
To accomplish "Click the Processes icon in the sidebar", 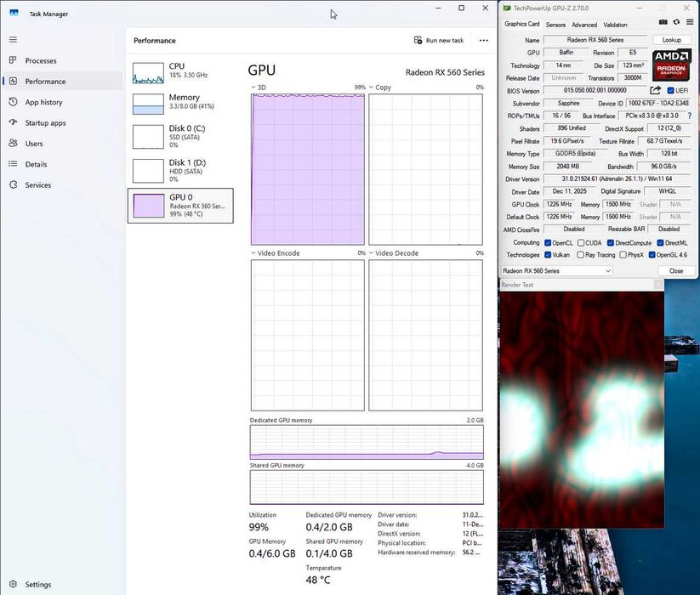I will (x=13, y=60).
